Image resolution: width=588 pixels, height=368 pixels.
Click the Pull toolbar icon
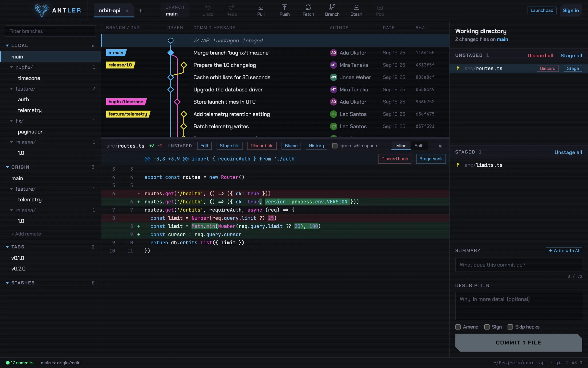click(261, 10)
